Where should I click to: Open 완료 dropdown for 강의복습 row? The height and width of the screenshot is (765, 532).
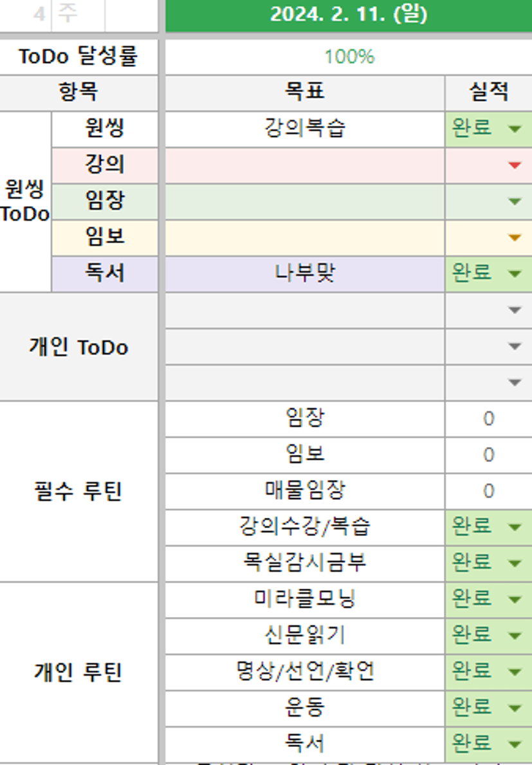(514, 129)
